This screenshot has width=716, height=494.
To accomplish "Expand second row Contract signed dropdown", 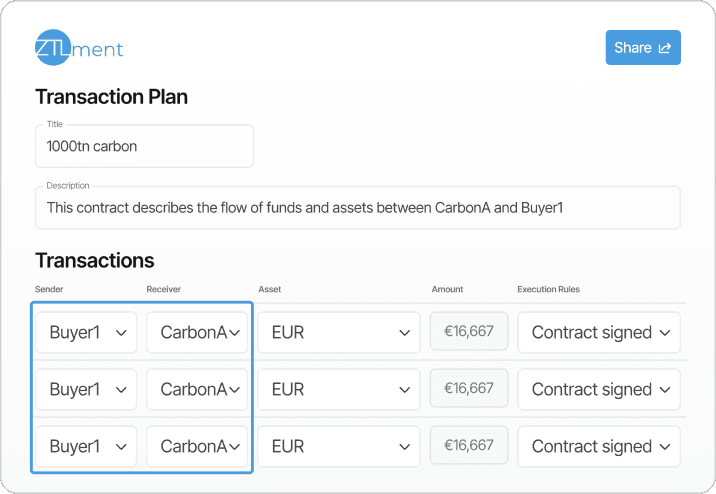I will [599, 389].
